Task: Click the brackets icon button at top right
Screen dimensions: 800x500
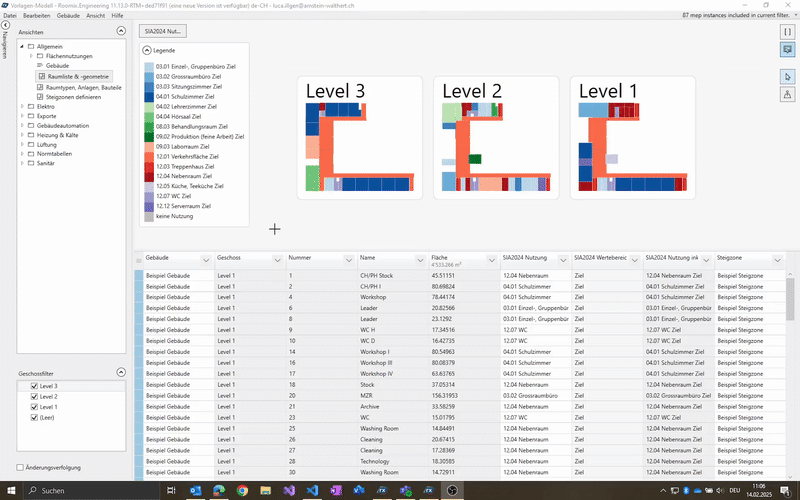Action: (x=787, y=31)
